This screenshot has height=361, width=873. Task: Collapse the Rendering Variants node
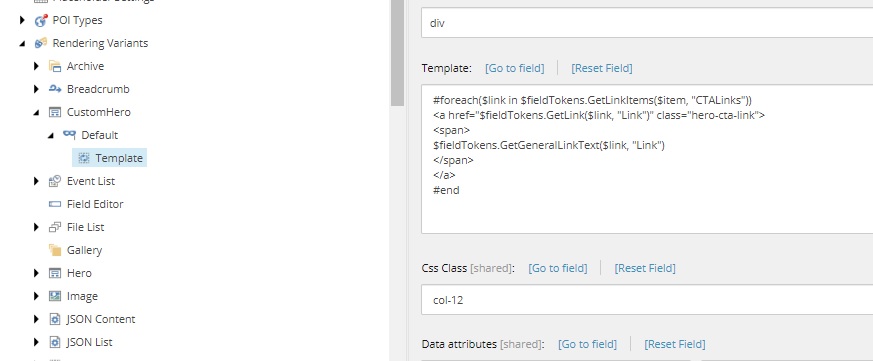pos(22,43)
